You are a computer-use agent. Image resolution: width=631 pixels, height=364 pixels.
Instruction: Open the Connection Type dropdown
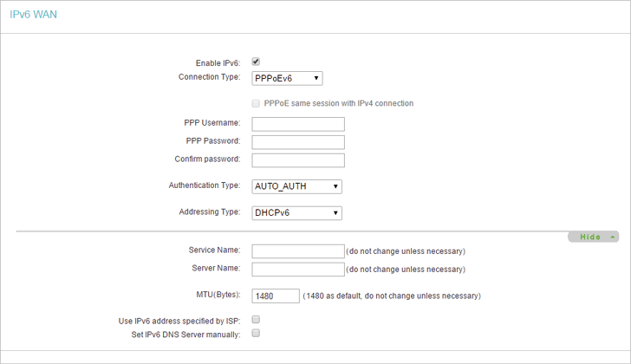point(288,78)
